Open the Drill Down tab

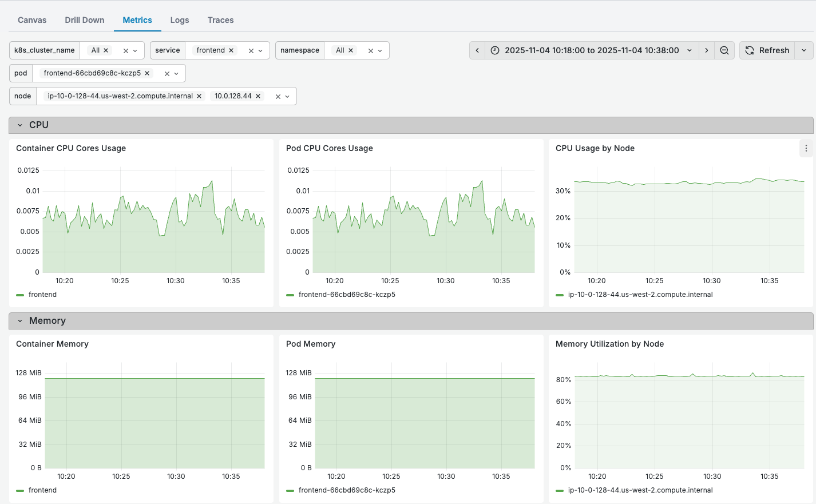click(x=84, y=20)
